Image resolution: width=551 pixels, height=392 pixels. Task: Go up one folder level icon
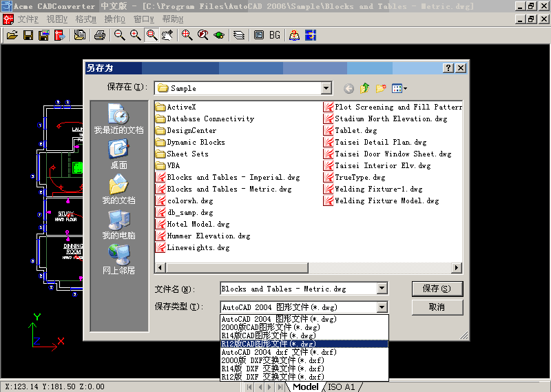pos(365,88)
